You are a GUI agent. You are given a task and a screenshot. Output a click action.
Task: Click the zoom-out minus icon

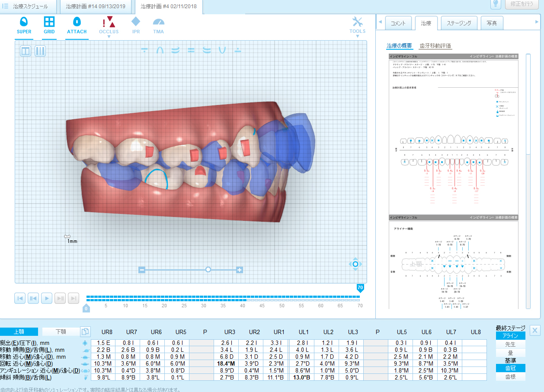pyautogui.click(x=141, y=270)
